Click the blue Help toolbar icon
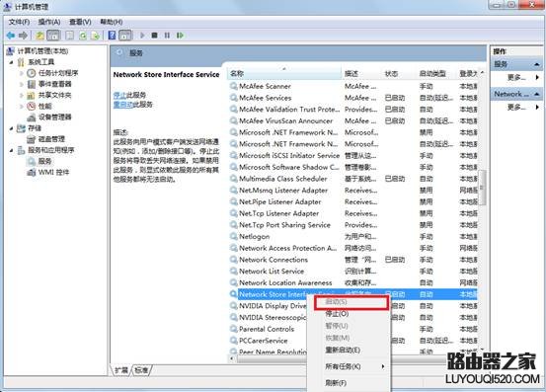Screen dimensions: 546x392 coord(112,36)
